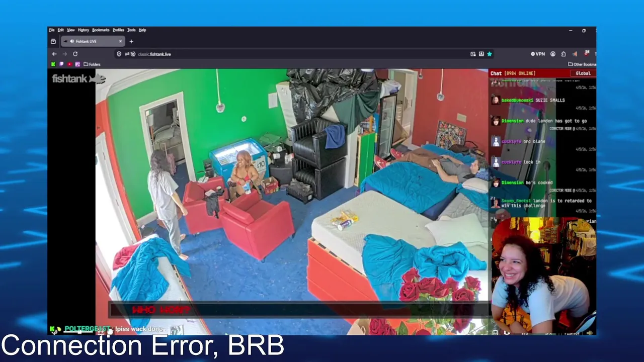The width and height of the screenshot is (644, 362).
Task: Open the account profile icon
Action: [x=553, y=54]
